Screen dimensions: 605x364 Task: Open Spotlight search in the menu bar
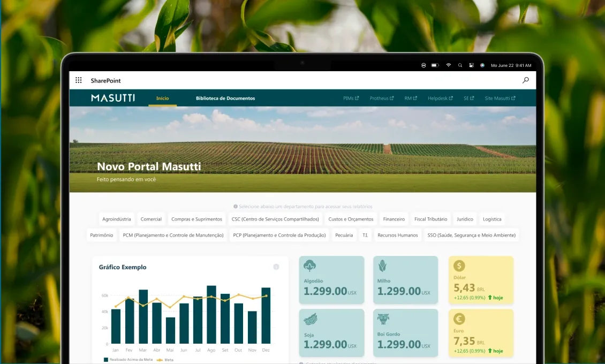[x=460, y=65]
